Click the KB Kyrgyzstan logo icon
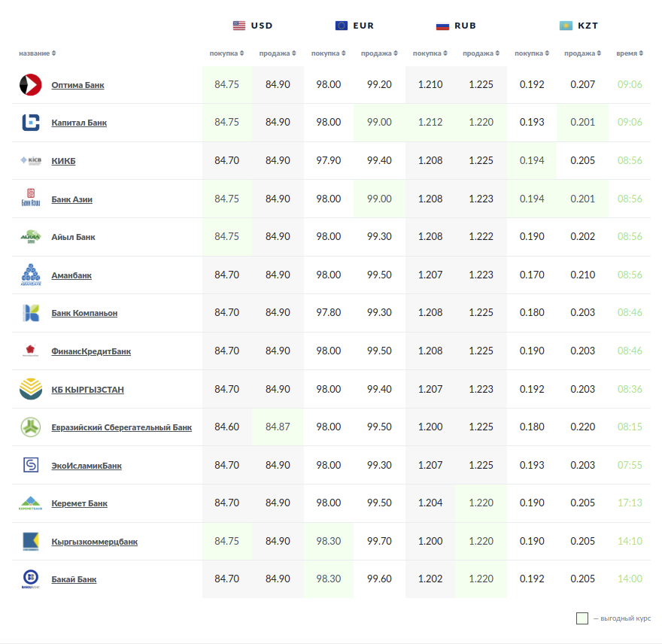The width and height of the screenshot is (662, 644). coord(30,390)
